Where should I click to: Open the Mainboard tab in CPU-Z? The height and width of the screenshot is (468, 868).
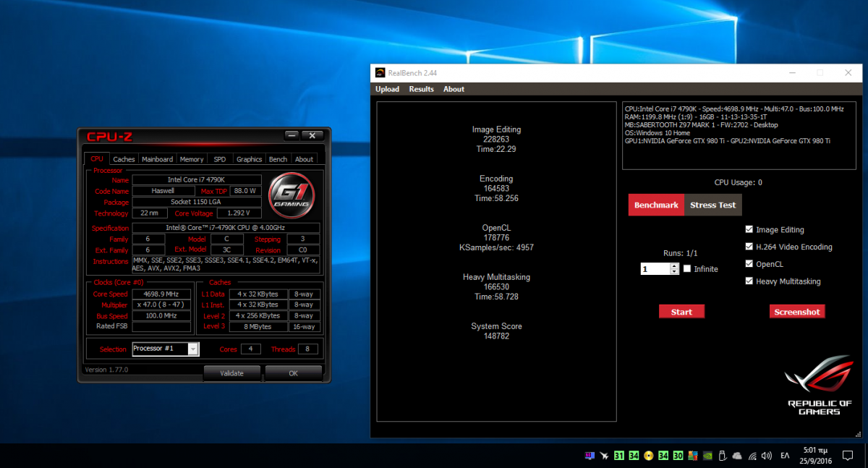click(157, 159)
